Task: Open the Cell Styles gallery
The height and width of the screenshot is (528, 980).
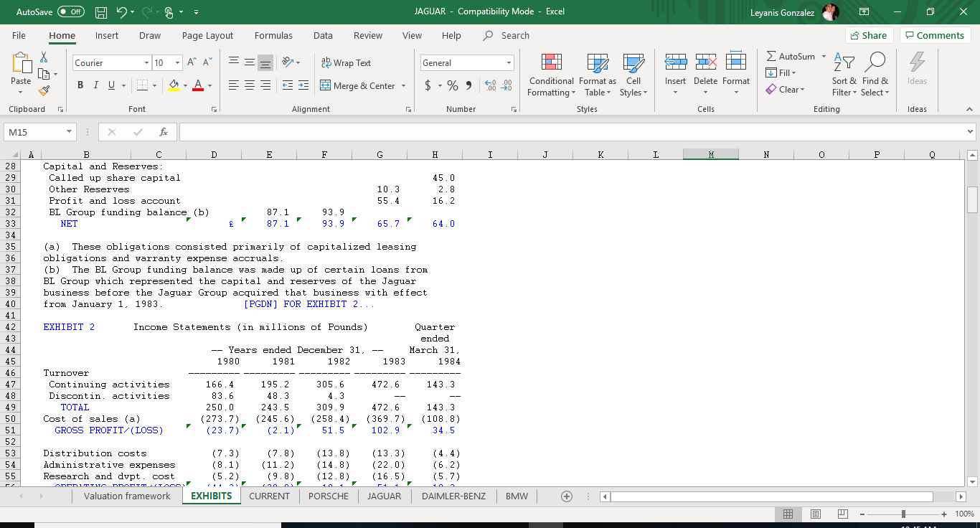Action: tap(633, 75)
